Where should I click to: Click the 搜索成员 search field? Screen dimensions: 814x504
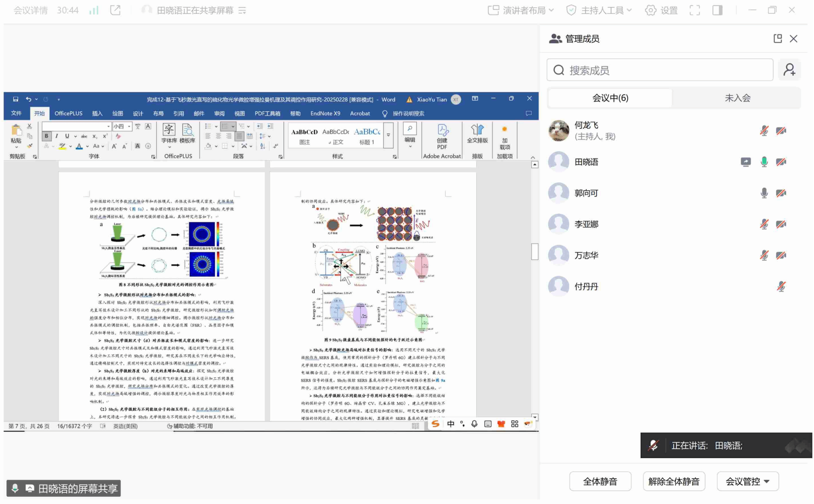pos(660,70)
